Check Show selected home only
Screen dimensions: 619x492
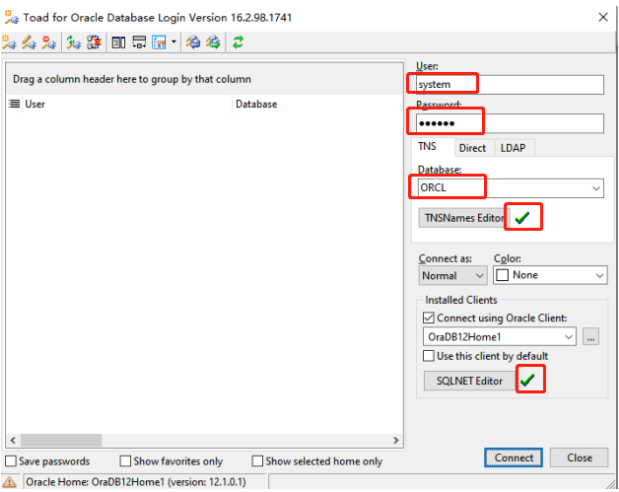(257, 461)
